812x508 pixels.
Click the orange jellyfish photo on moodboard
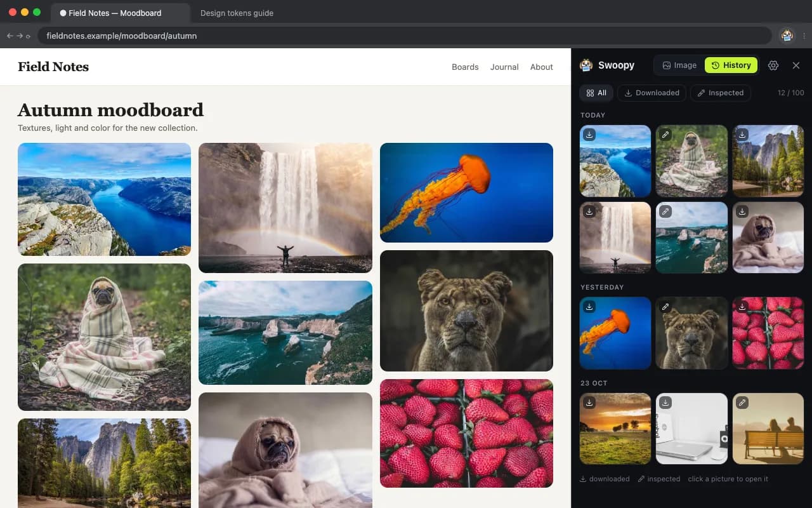pos(466,192)
